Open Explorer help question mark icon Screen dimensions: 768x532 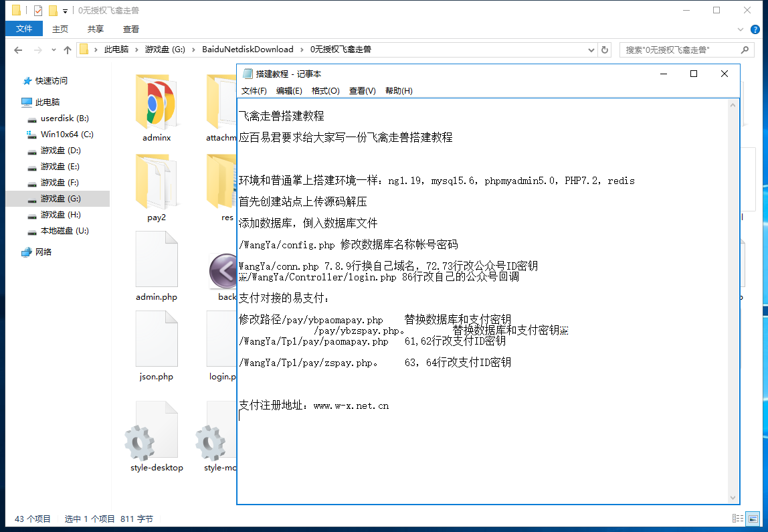click(x=755, y=29)
